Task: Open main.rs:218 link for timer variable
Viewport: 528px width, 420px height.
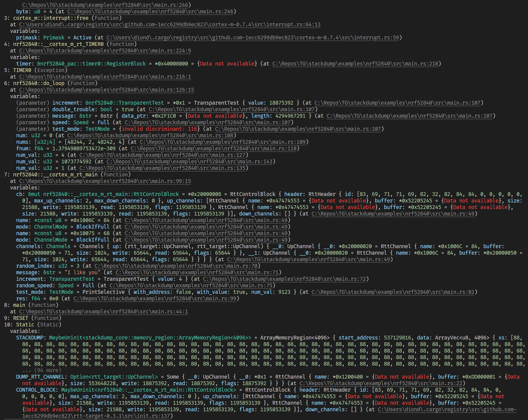Action: (355, 63)
